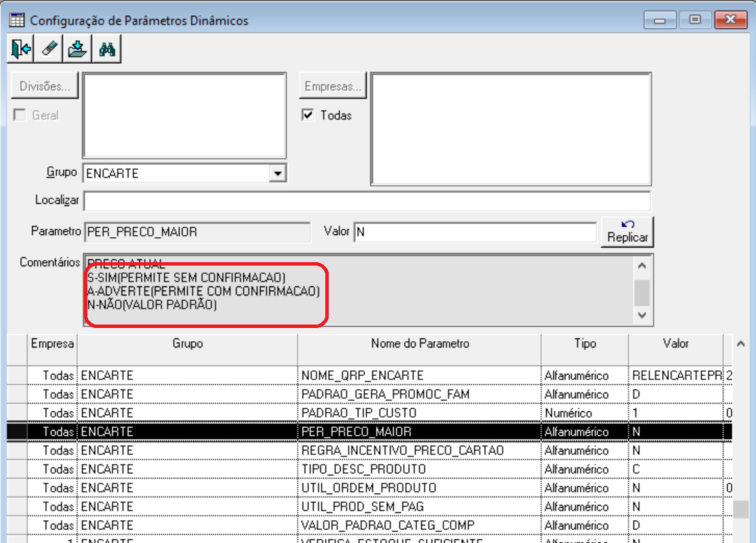Image resolution: width=756 pixels, height=543 pixels.
Task: Select the PADRAO_TIP_CUSTO row
Action: (x=370, y=413)
